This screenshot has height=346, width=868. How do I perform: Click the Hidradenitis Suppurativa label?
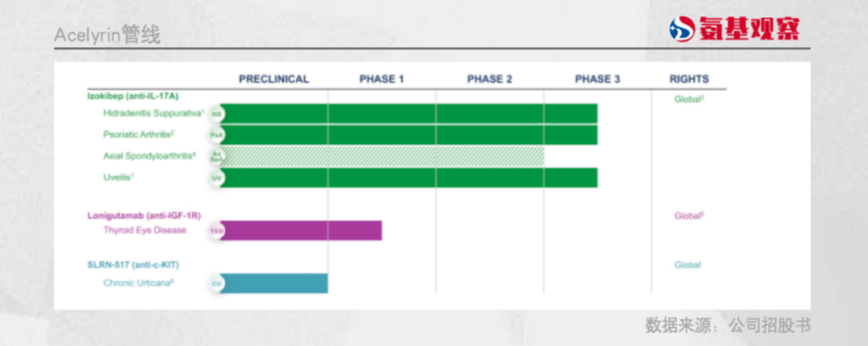pyautogui.click(x=153, y=113)
